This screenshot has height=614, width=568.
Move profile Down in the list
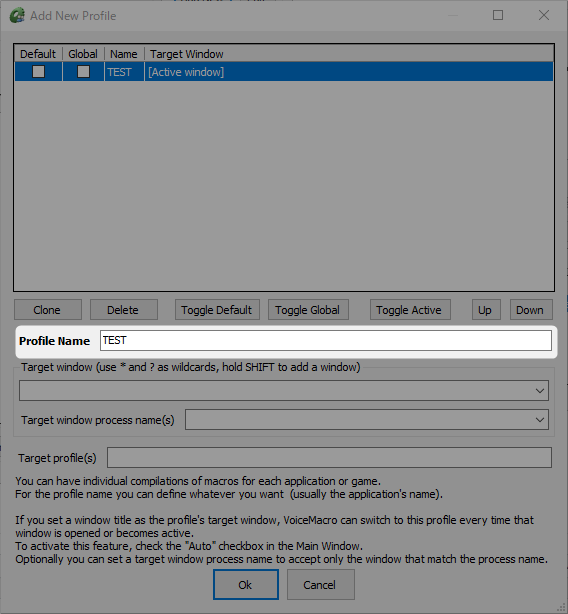tap(531, 310)
